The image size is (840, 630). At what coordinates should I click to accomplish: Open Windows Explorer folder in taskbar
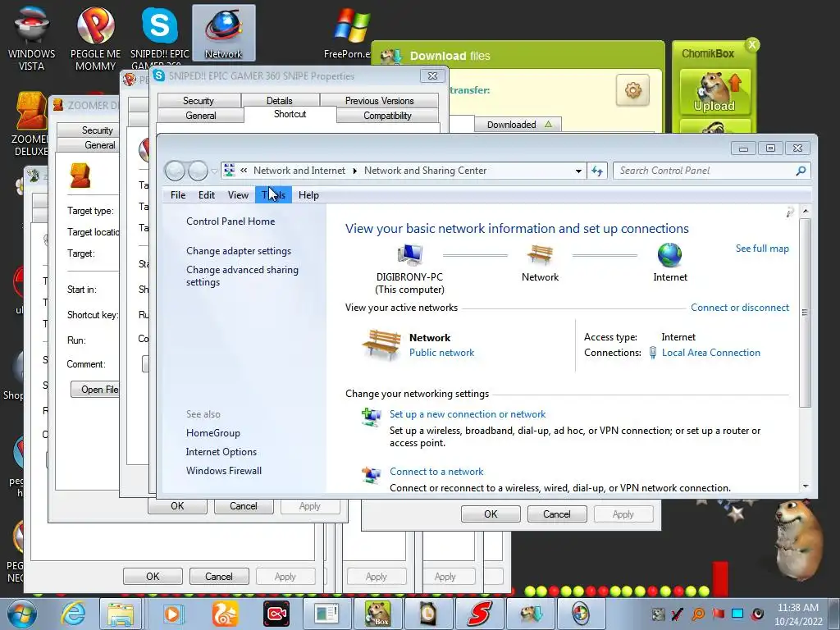click(121, 614)
